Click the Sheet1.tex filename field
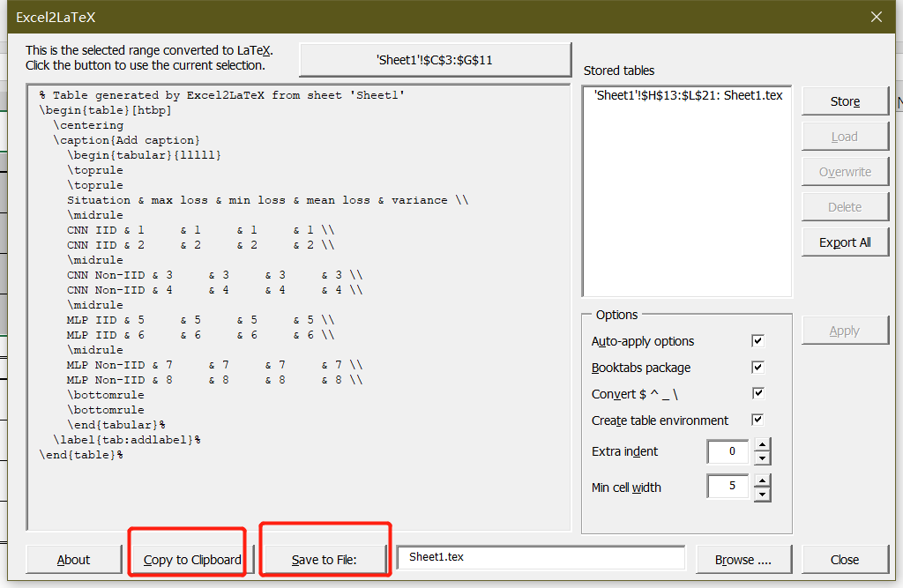The image size is (903, 588). [x=541, y=557]
